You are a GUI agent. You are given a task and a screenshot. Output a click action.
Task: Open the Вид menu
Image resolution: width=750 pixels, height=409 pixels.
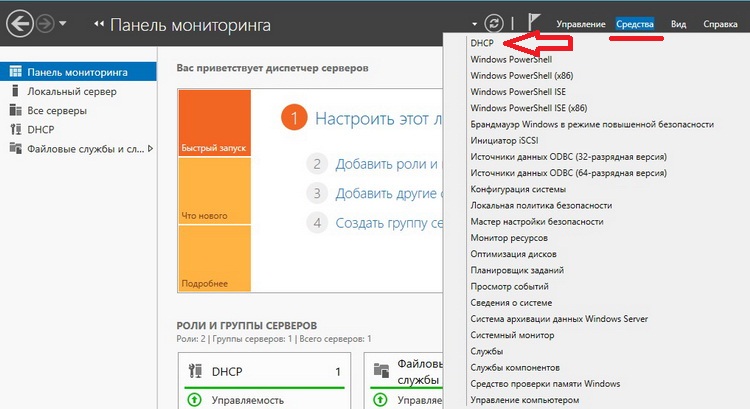pos(678,24)
